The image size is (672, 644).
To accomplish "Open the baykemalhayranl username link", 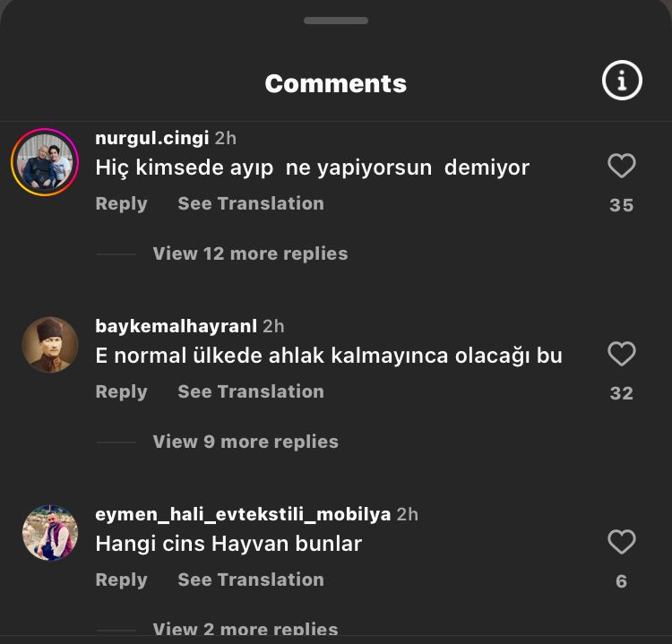I will click(x=177, y=326).
